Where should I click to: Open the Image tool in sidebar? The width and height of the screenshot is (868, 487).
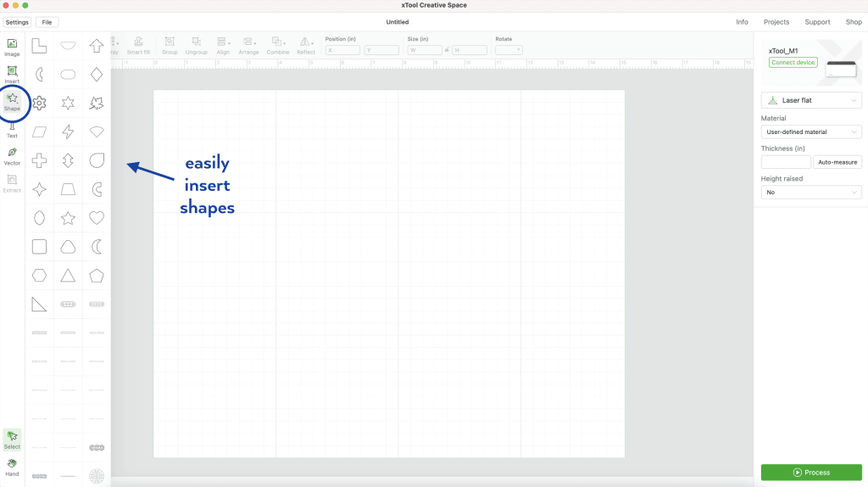tap(12, 48)
